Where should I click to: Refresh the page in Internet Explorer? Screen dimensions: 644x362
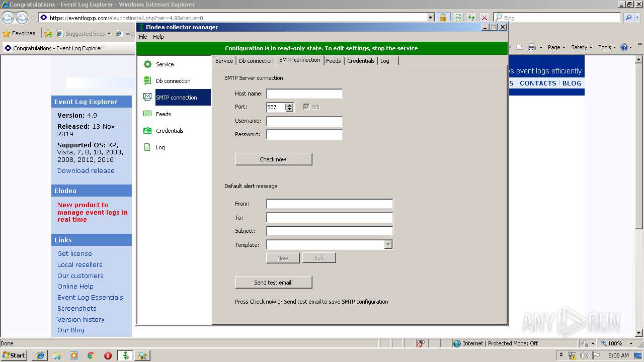click(x=471, y=18)
